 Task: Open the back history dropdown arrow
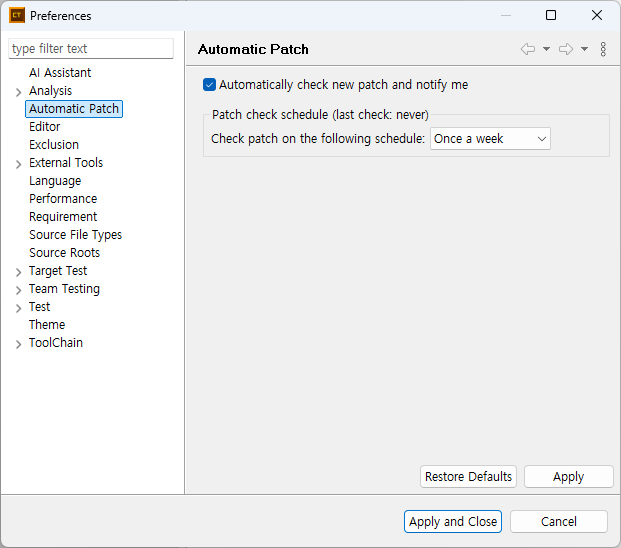(546, 49)
